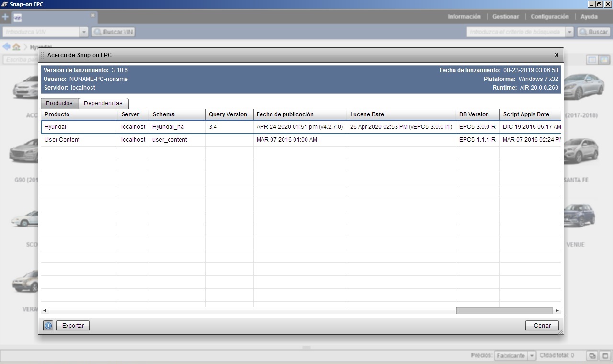The height and width of the screenshot is (364, 613).
Task: Expand the VIN history dropdown
Action: tap(84, 32)
